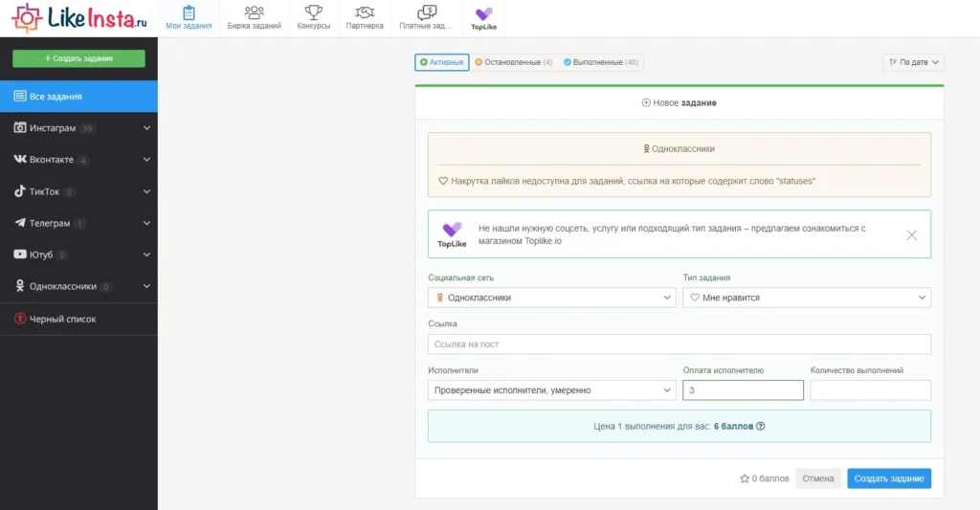Viewport: 980px width, 510px height.
Task: Click the LikeInsta.ru logo
Action: [80, 17]
